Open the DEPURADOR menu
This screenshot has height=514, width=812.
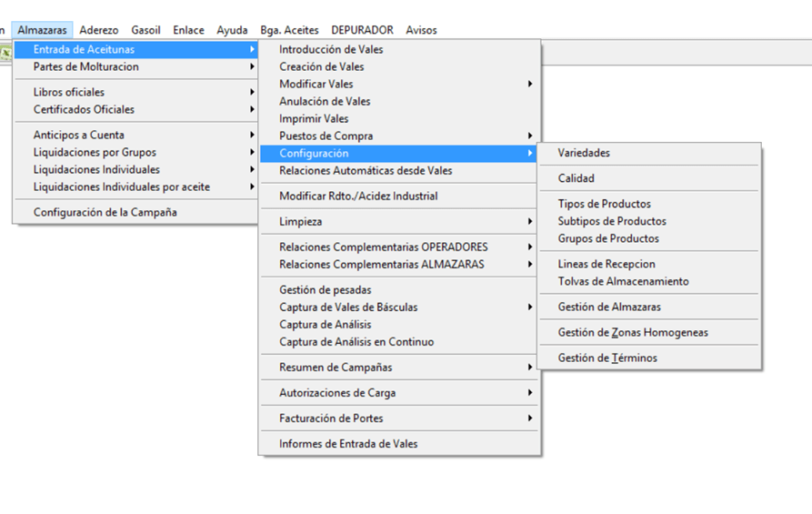coord(362,30)
